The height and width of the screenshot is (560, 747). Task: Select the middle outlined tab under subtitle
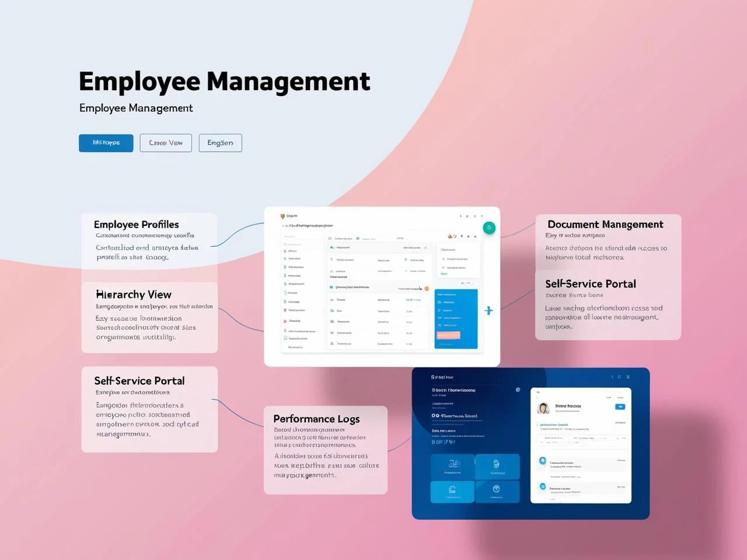(166, 143)
